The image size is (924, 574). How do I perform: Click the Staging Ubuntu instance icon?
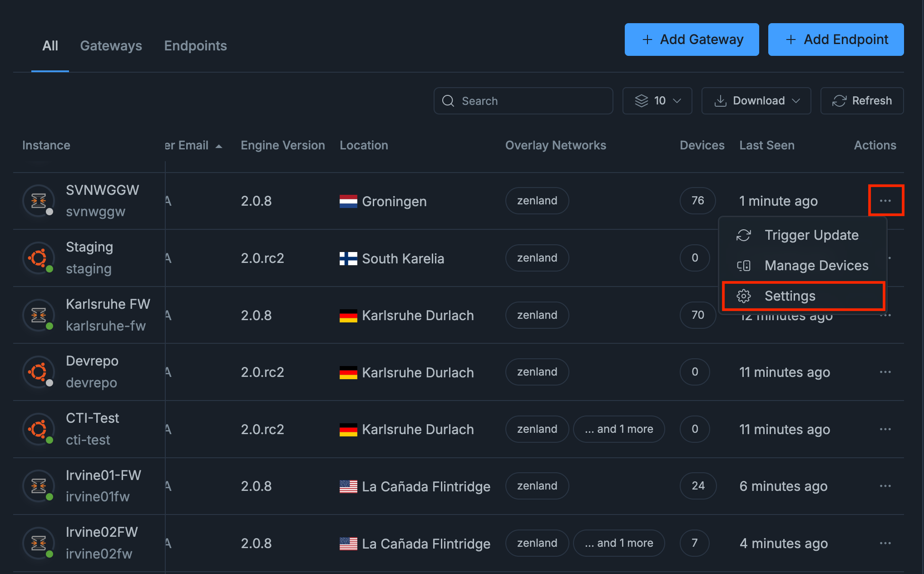39,258
